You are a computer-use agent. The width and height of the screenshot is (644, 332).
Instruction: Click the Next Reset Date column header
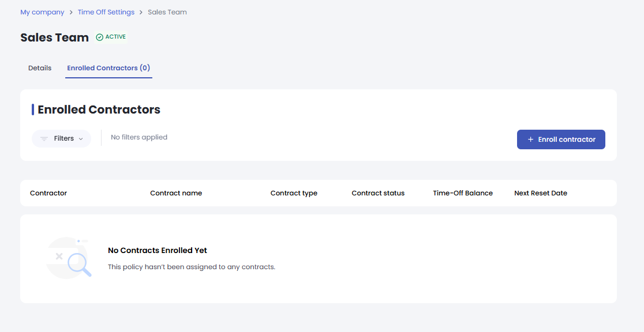pyautogui.click(x=541, y=193)
